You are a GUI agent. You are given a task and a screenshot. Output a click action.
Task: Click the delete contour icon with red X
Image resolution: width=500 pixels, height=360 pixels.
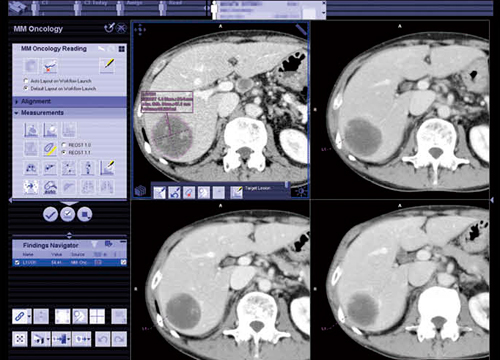tap(189, 193)
